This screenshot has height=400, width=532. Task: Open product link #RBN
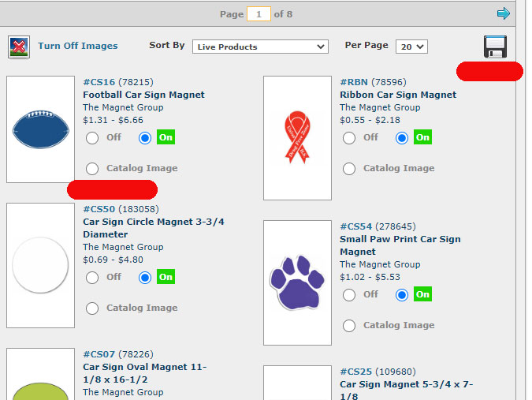coord(354,82)
